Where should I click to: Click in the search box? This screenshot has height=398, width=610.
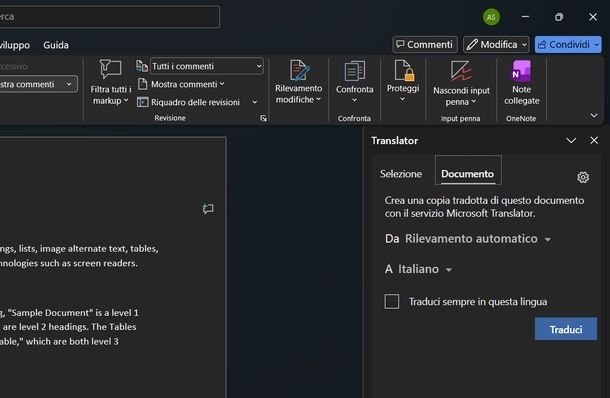(109, 17)
